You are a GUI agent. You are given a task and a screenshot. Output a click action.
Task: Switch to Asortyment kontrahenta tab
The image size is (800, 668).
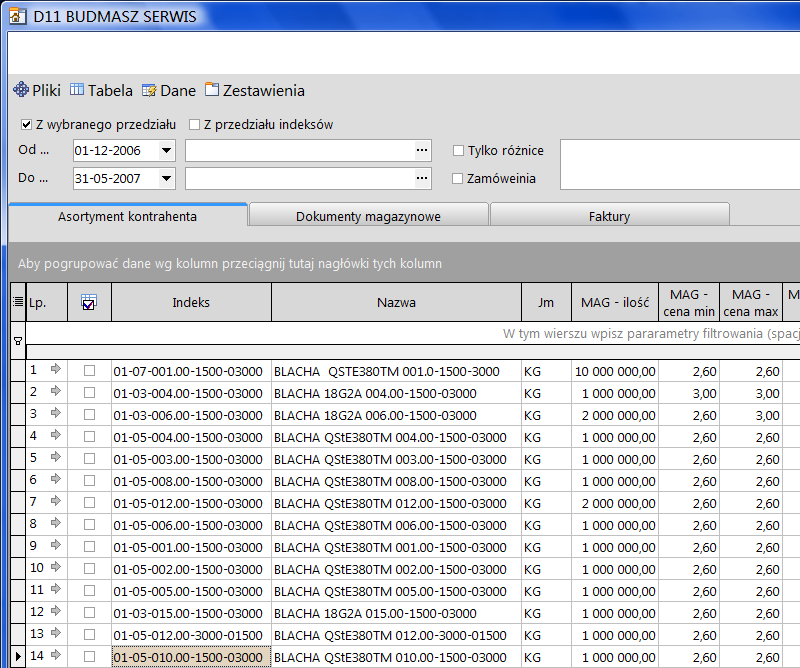[128, 216]
